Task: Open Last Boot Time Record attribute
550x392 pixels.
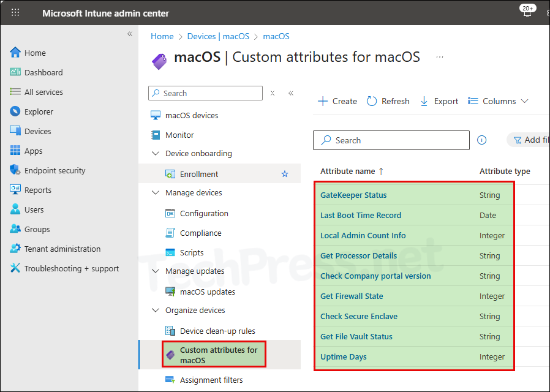Action: click(361, 215)
